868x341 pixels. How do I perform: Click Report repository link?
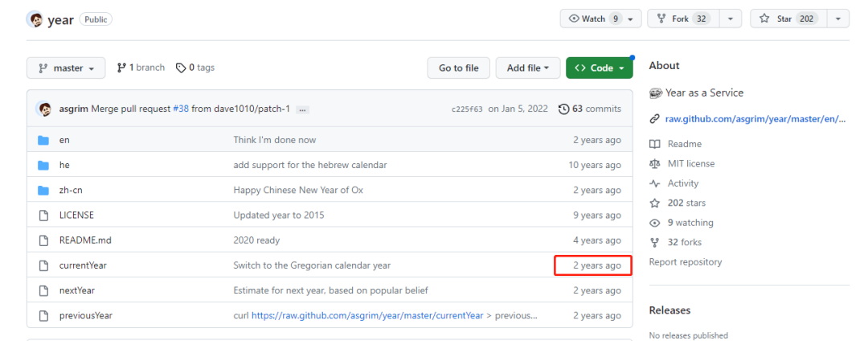click(686, 262)
